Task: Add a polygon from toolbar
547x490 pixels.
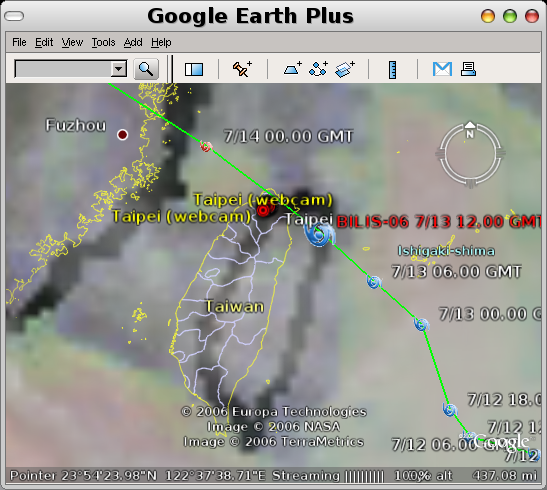Action: point(292,69)
